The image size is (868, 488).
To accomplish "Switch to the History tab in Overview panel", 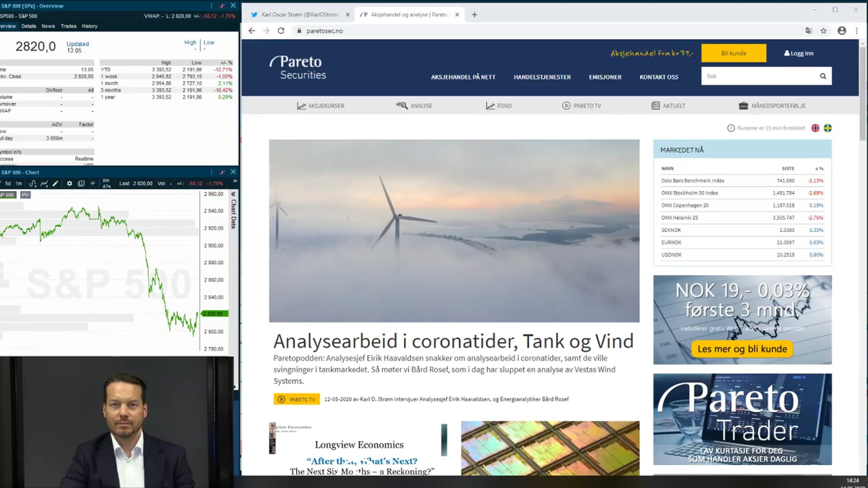I will (x=89, y=26).
